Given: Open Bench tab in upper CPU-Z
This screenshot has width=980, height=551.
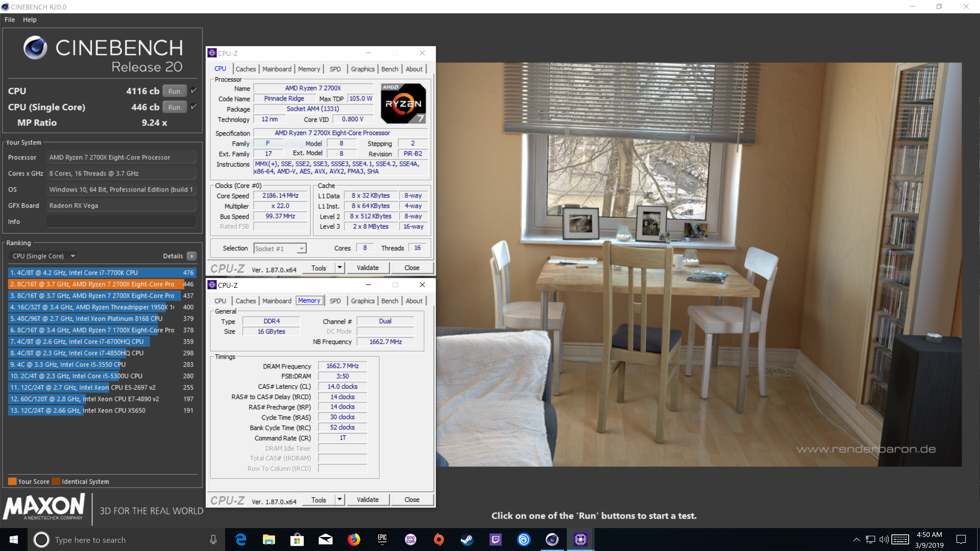Looking at the screenshot, I should click(389, 69).
